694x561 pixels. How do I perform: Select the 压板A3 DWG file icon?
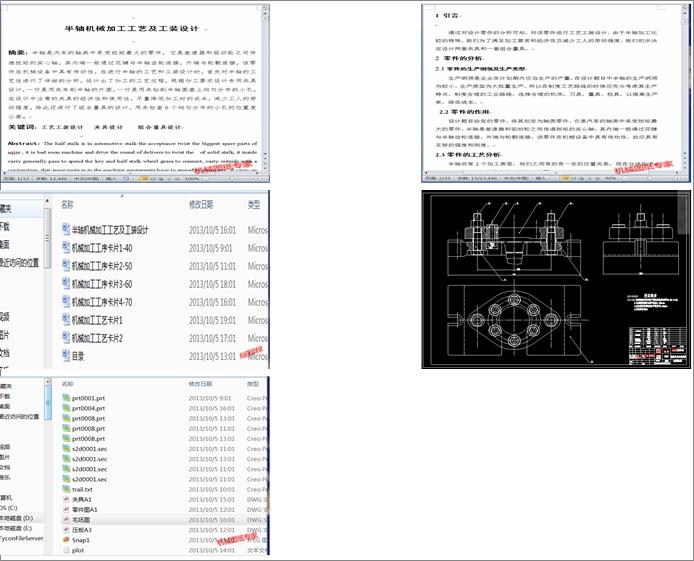66,530
